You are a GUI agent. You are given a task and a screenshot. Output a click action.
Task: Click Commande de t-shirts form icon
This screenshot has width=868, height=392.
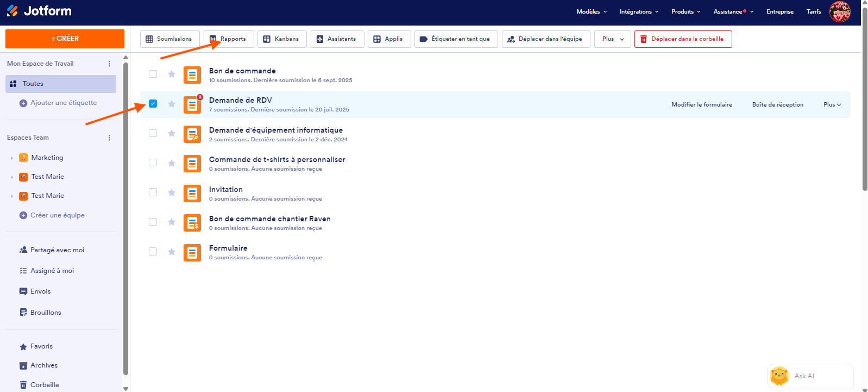click(x=192, y=164)
